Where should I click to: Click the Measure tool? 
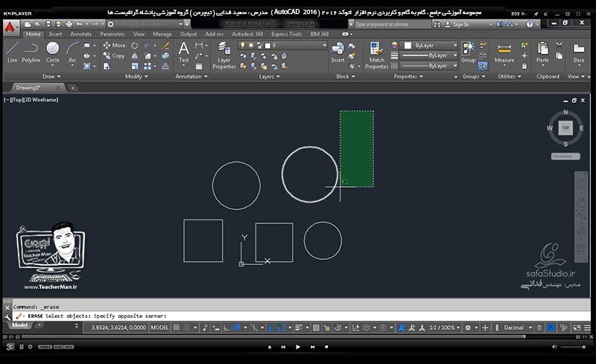point(504,52)
